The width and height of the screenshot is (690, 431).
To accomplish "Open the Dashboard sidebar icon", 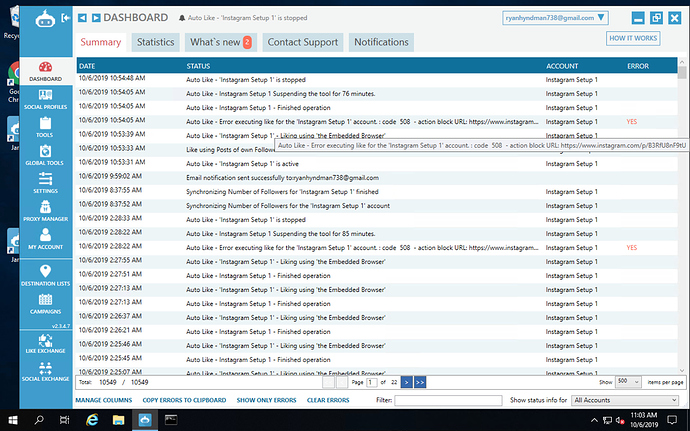I will 45,71.
